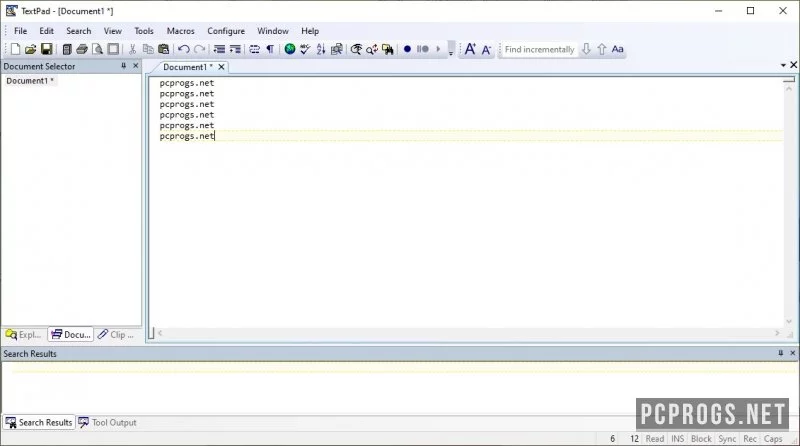
Task: Click the Read status bar indicator
Action: [655, 439]
